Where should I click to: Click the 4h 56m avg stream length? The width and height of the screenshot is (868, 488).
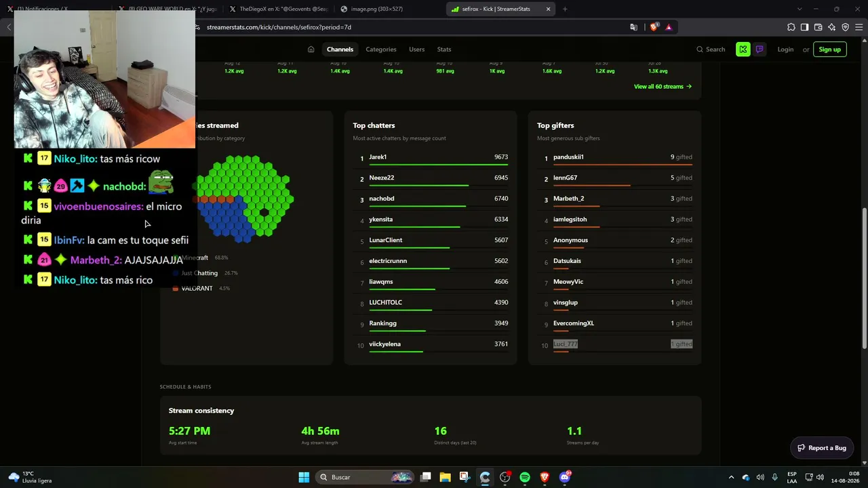tap(320, 431)
